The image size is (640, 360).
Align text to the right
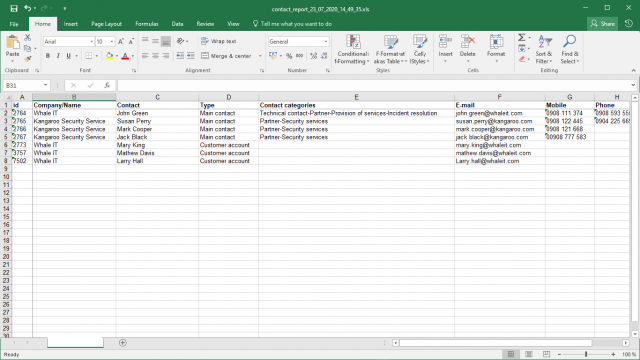tap(166, 56)
